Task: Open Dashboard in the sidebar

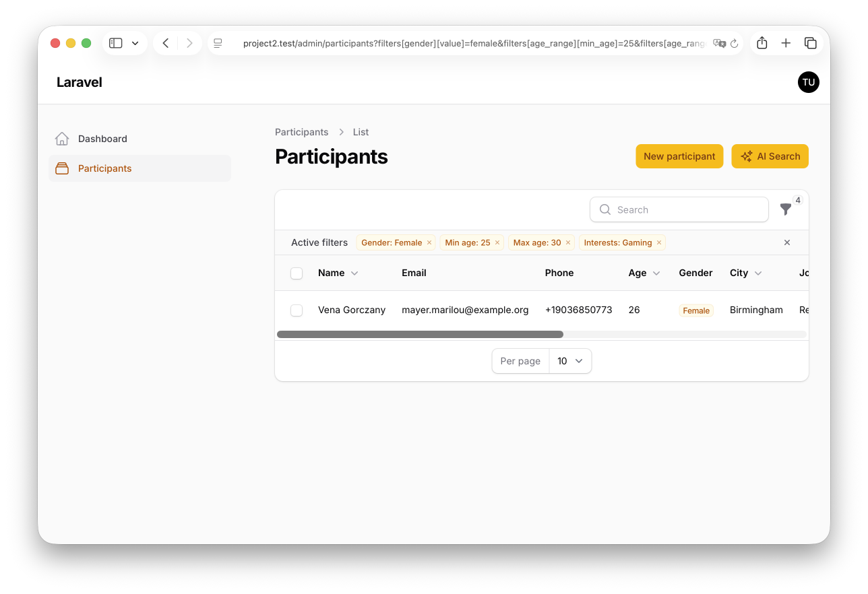Action: tap(102, 139)
